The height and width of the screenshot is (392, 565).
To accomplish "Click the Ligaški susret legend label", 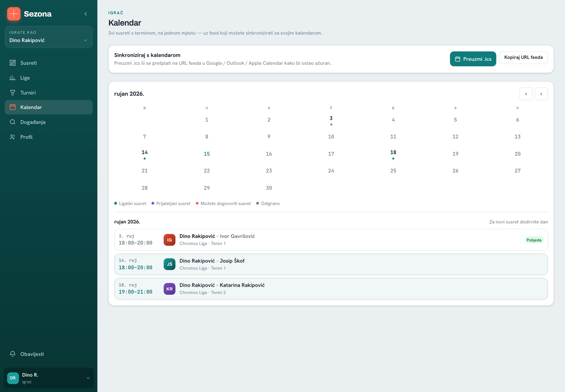I will click(132, 203).
